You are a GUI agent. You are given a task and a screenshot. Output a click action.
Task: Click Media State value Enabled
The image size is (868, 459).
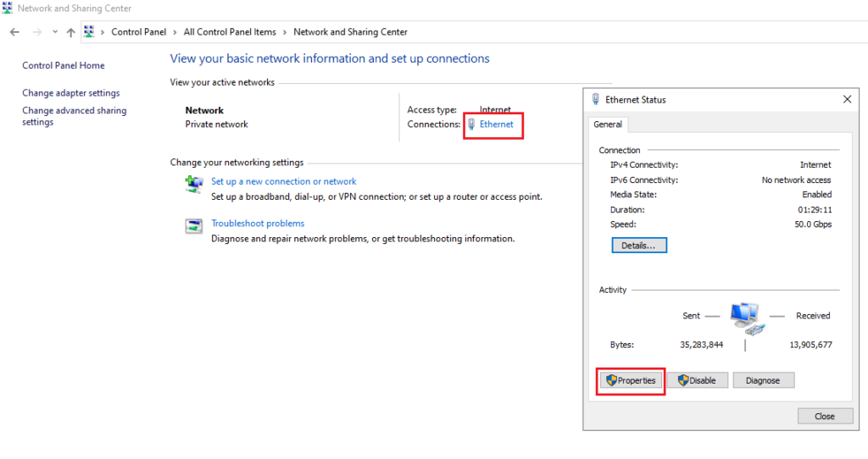[x=817, y=195]
